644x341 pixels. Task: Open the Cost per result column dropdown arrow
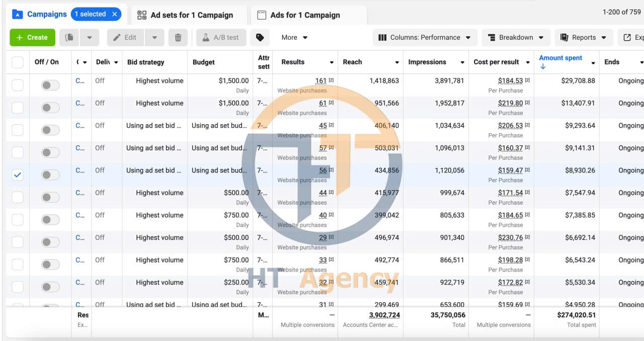point(528,62)
